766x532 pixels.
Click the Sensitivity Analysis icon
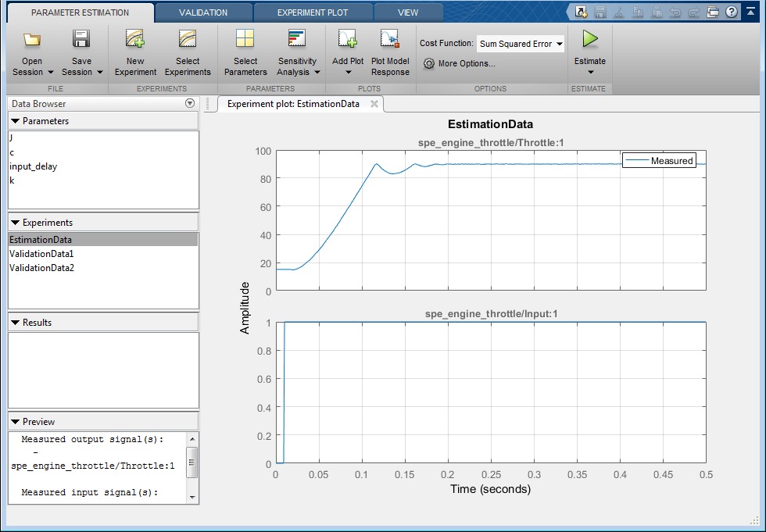(x=296, y=38)
